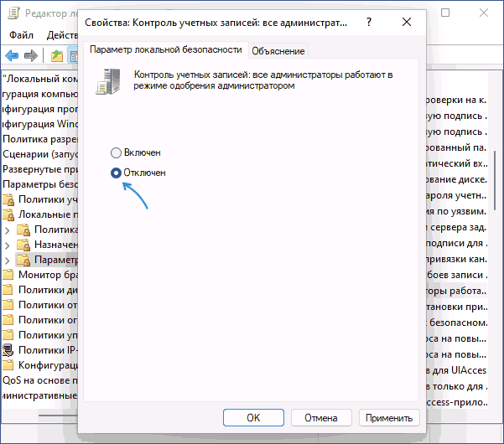The width and height of the screenshot is (504, 444).
Task: Select "QoS на основе п..." tree item
Action: [x=40, y=380]
